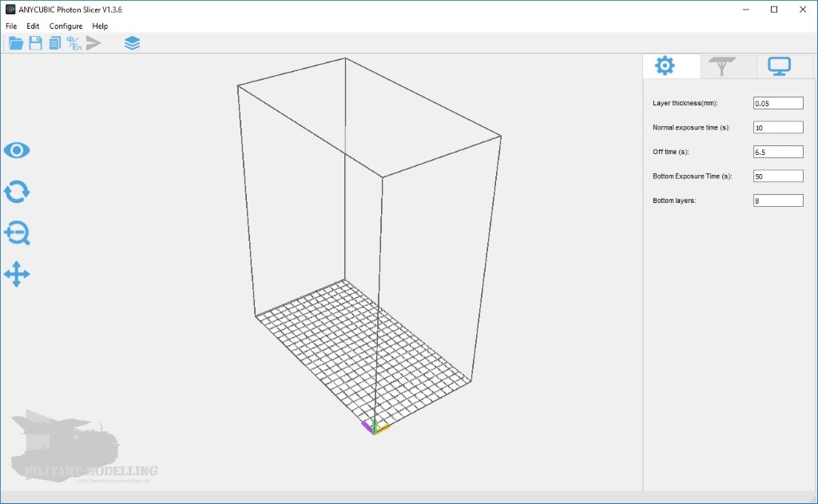Start slicing with the layers icon
Screen dimensions: 818x504
(133, 43)
